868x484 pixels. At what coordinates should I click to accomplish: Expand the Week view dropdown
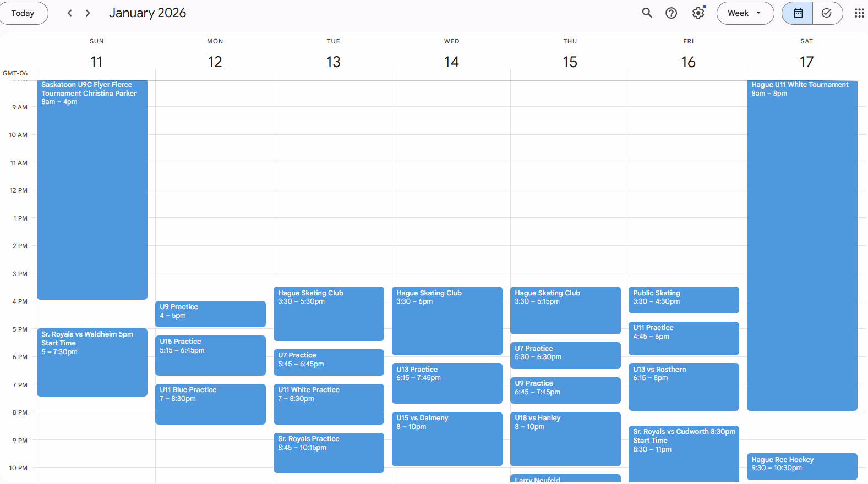click(x=745, y=13)
